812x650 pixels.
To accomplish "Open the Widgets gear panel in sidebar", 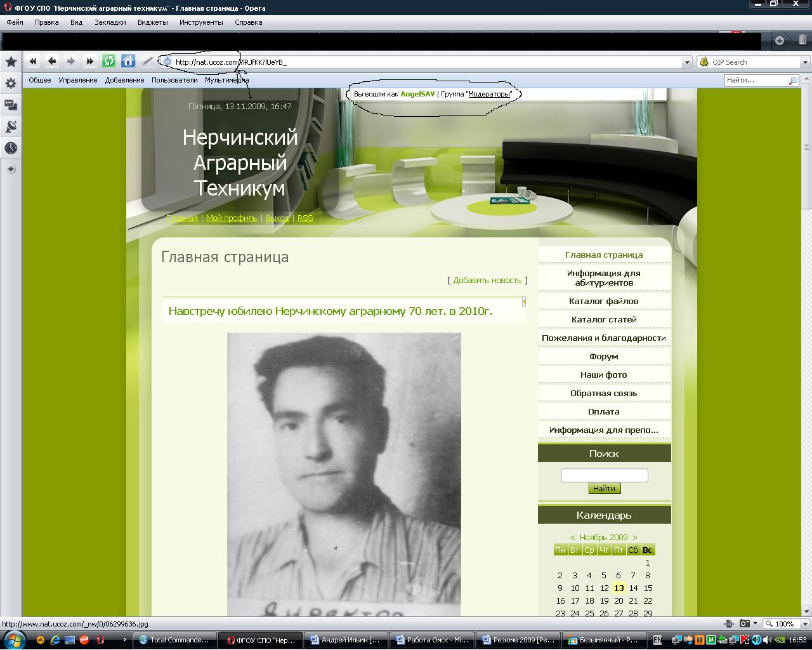I will (x=11, y=83).
